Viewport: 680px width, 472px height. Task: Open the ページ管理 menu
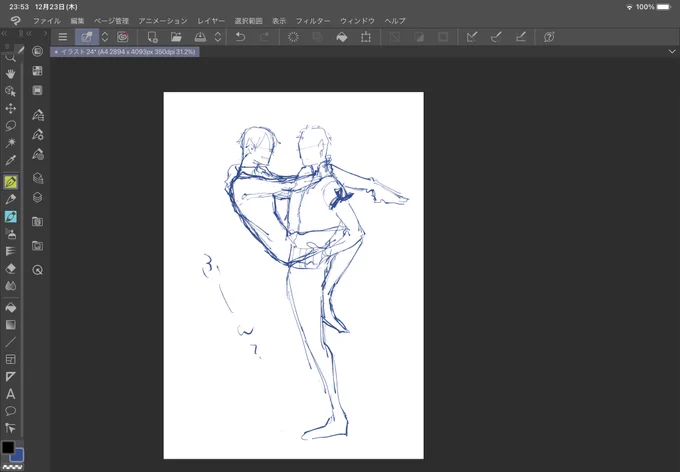(111, 20)
